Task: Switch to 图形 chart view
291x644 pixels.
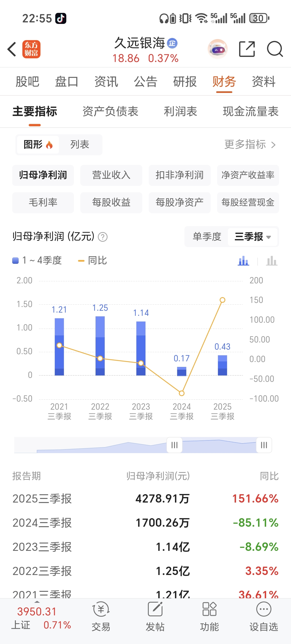Action: click(x=38, y=144)
